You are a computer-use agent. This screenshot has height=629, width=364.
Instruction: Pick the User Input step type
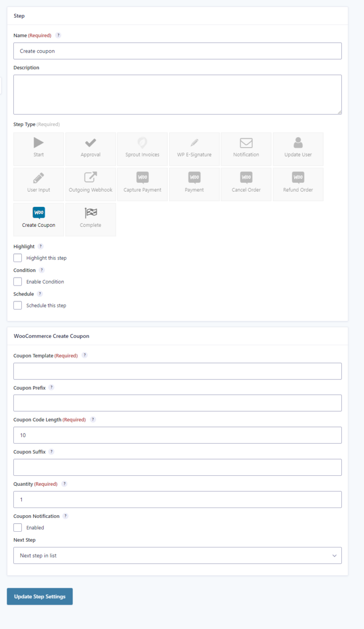coord(38,184)
